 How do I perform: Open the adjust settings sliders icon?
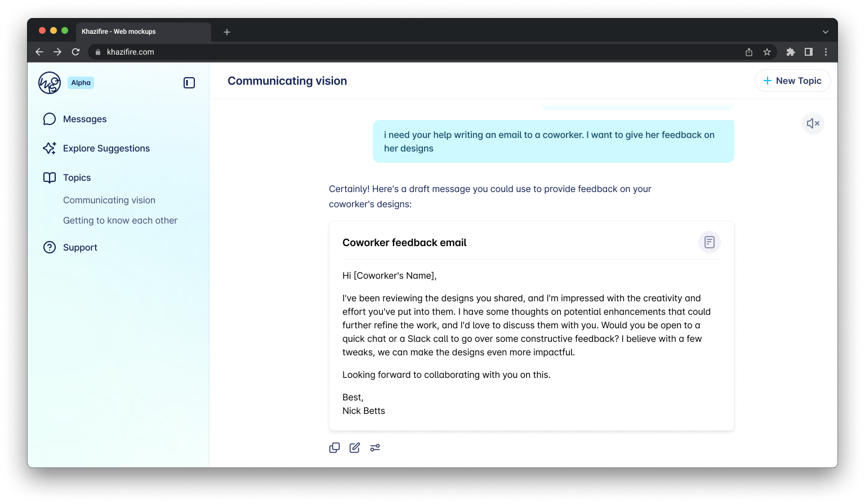pyautogui.click(x=375, y=448)
